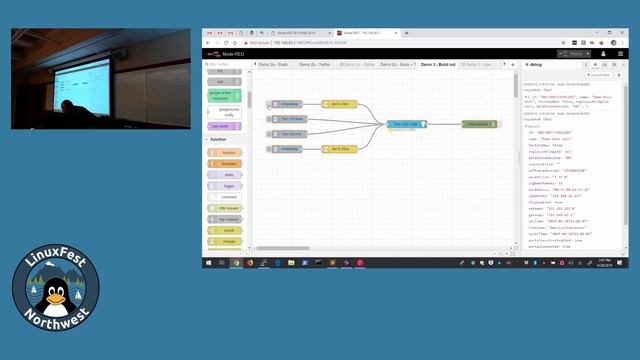Open the Deploy options dropdown arrow
Screen dimensions: 640x360
(x=588, y=54)
